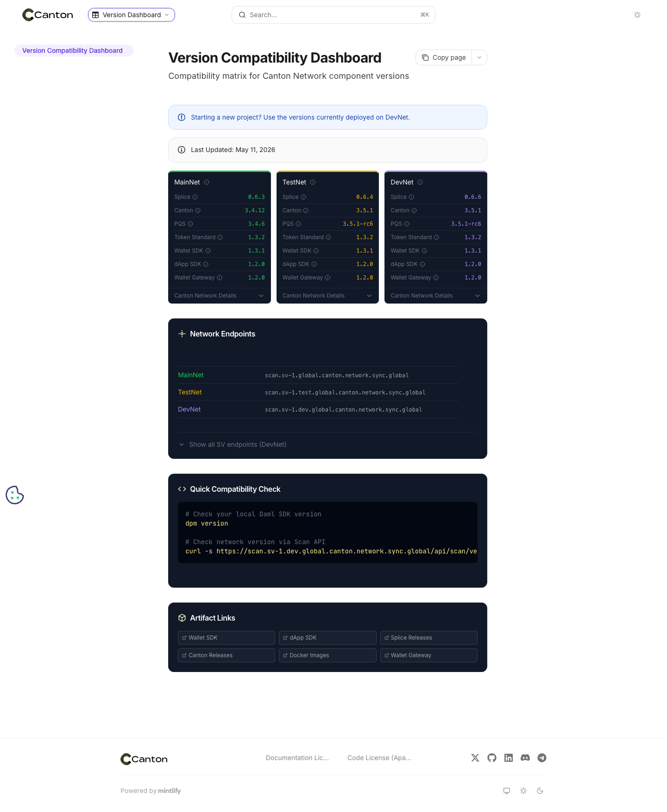The height and width of the screenshot is (812, 667).
Task: Click info icon beside MainNet Canton
Action: click(x=198, y=210)
